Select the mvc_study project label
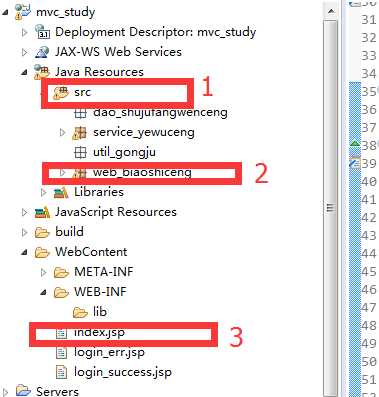The width and height of the screenshot is (379, 397). coord(65,12)
